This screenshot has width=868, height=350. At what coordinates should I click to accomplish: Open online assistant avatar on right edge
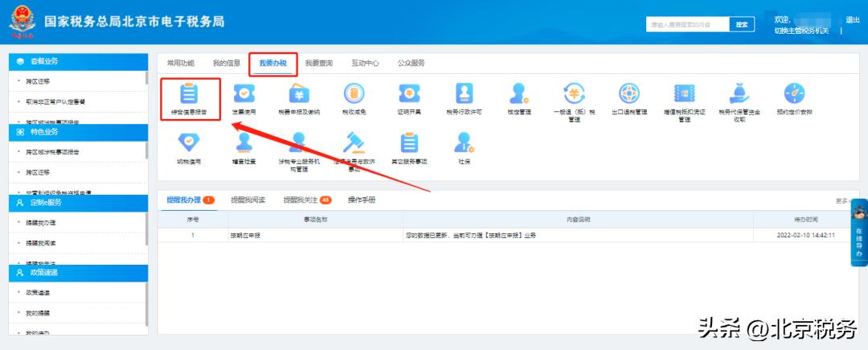tap(859, 212)
